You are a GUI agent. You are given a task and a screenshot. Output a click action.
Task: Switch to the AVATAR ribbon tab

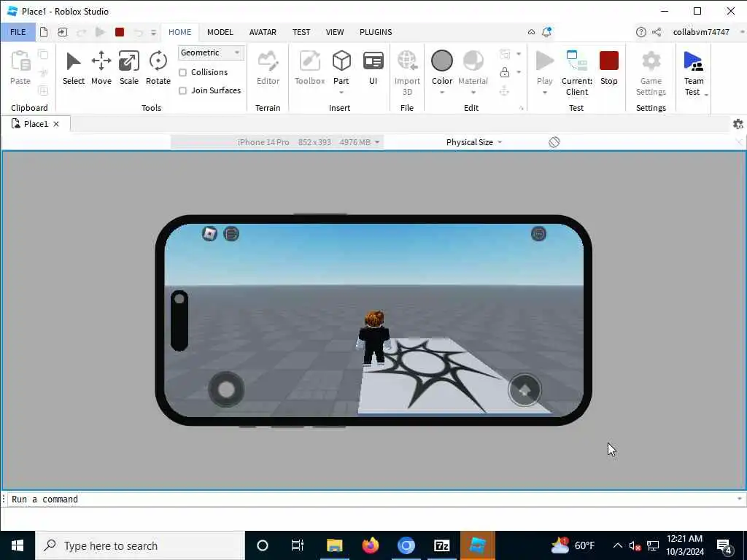coord(263,32)
